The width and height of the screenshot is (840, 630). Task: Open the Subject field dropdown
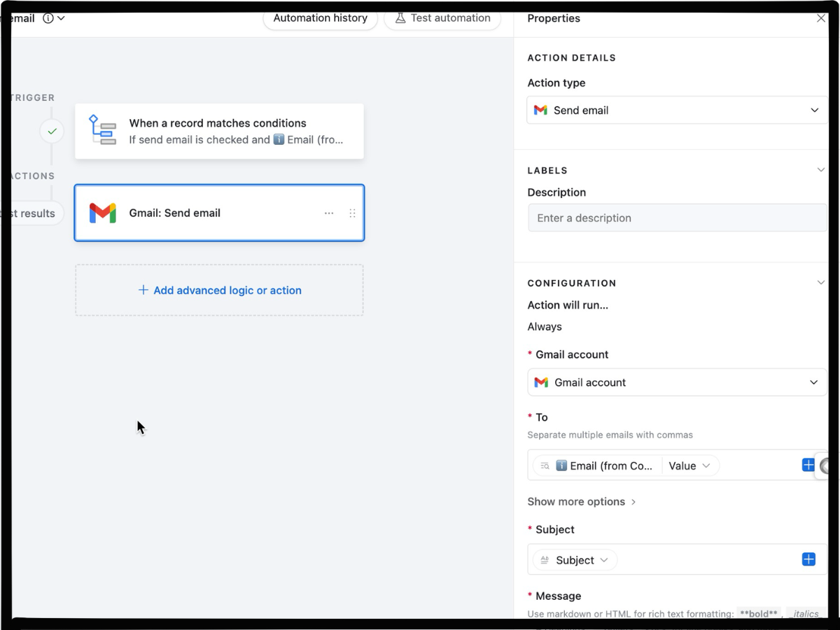point(574,559)
